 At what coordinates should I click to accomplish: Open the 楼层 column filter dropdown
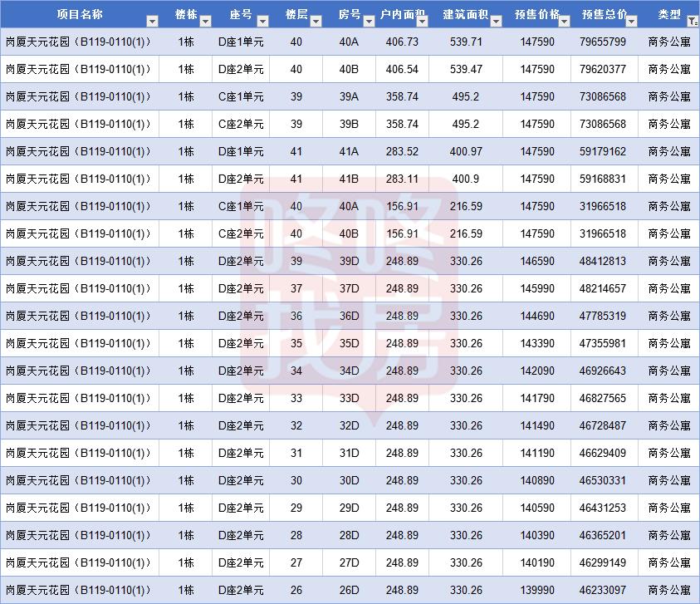click(x=315, y=22)
